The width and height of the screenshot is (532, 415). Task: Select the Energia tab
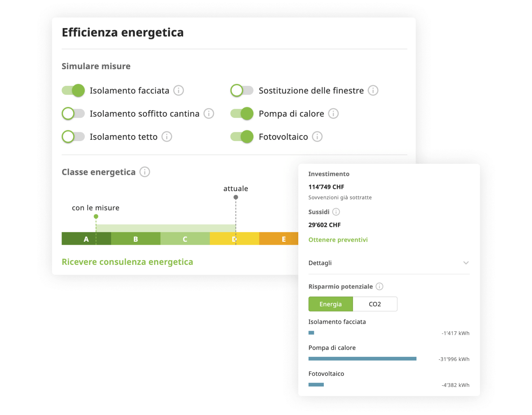(331, 304)
